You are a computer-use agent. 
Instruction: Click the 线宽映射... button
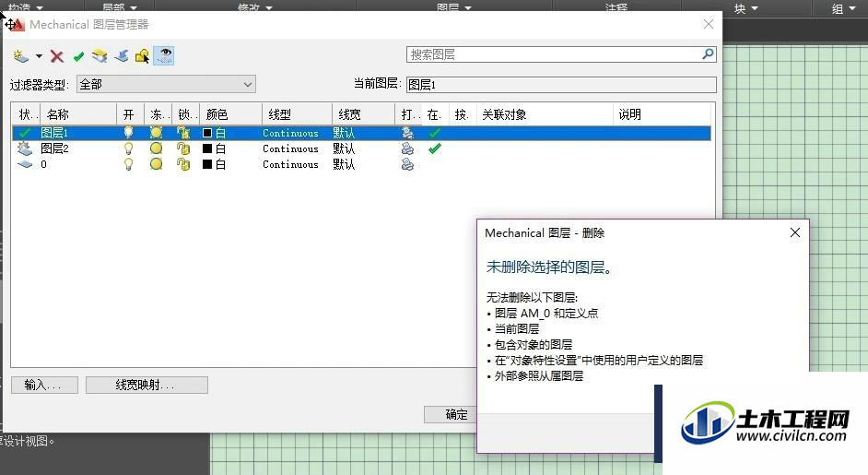tap(147, 385)
